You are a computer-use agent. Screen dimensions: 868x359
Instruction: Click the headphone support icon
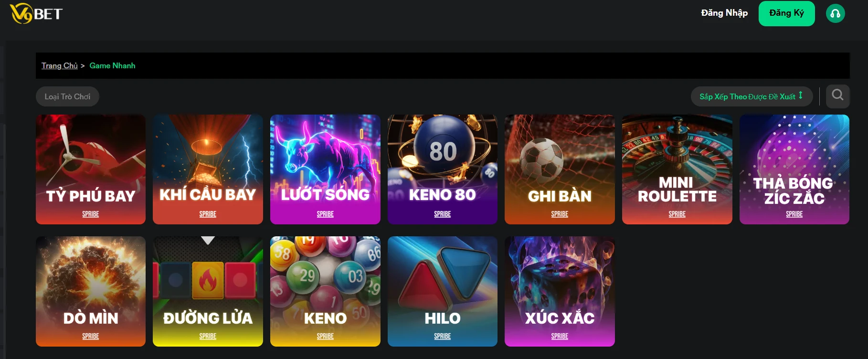point(836,13)
